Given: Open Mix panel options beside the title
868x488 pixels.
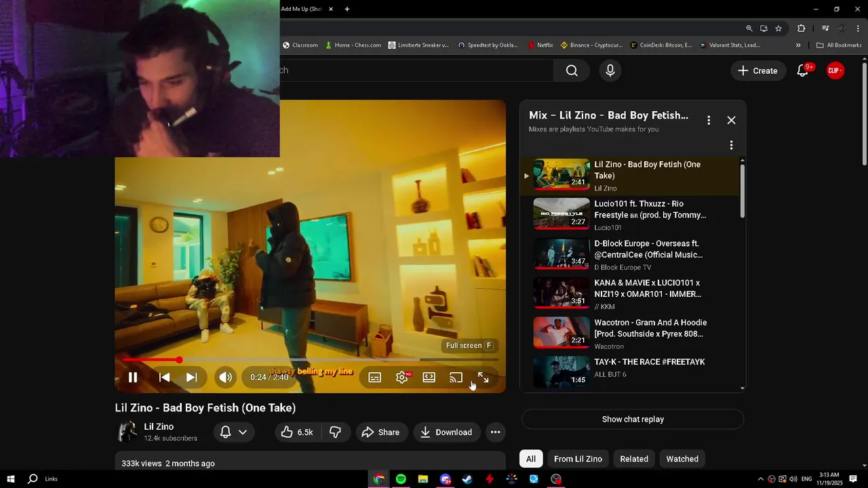Looking at the screenshot, I should (x=709, y=120).
